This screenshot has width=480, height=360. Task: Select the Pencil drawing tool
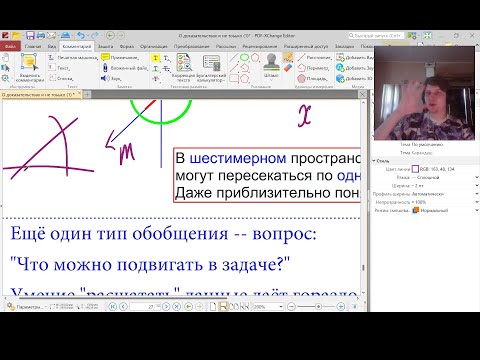[288, 57]
